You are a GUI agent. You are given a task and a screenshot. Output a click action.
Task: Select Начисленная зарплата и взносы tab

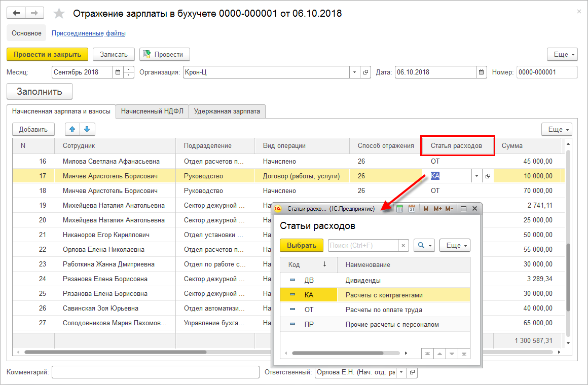tap(61, 111)
